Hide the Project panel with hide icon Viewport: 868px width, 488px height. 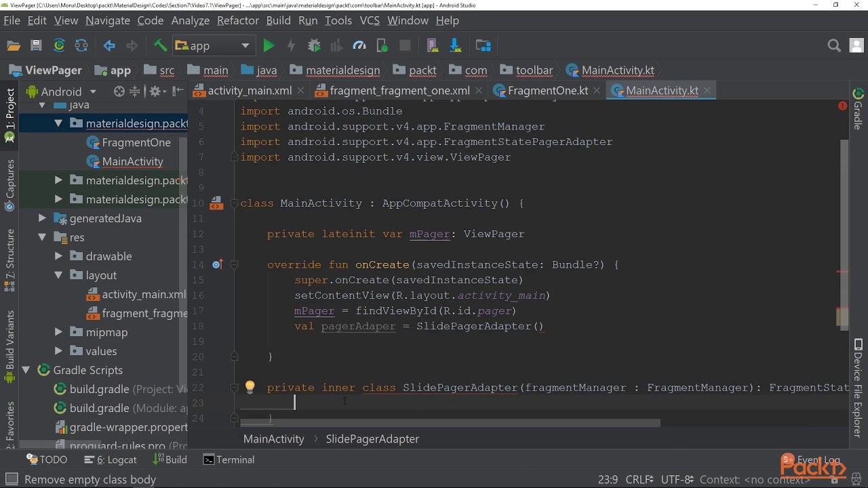pos(178,91)
